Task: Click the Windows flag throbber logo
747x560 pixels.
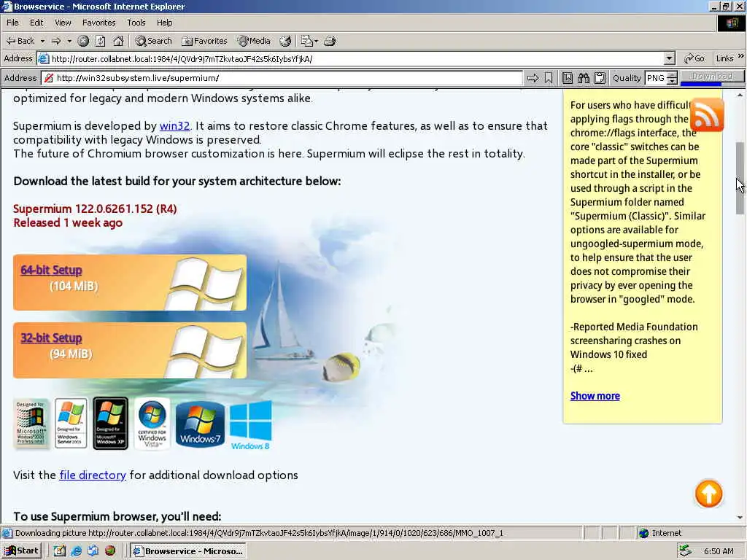Action: tap(731, 23)
